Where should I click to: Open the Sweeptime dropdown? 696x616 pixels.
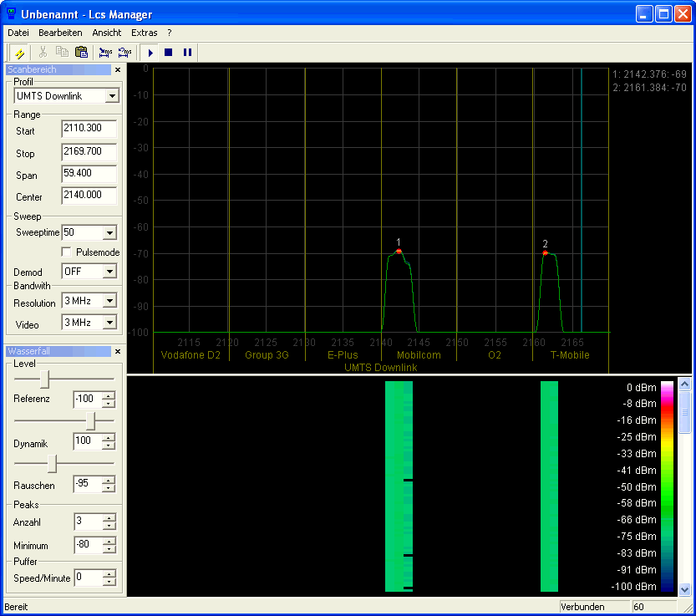pyautogui.click(x=109, y=232)
